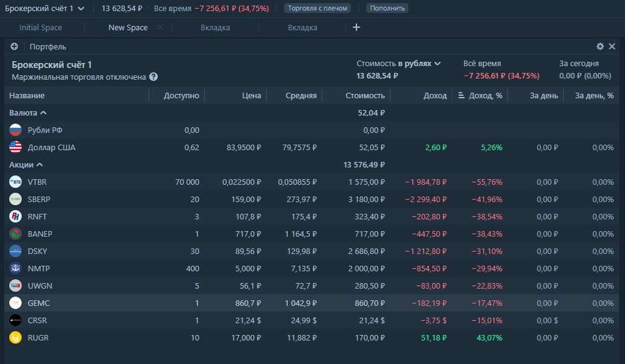Image resolution: width=625 pixels, height=364 pixels.
Task: Click SBERP loss value −2 299,40 ₽
Action: (426, 199)
